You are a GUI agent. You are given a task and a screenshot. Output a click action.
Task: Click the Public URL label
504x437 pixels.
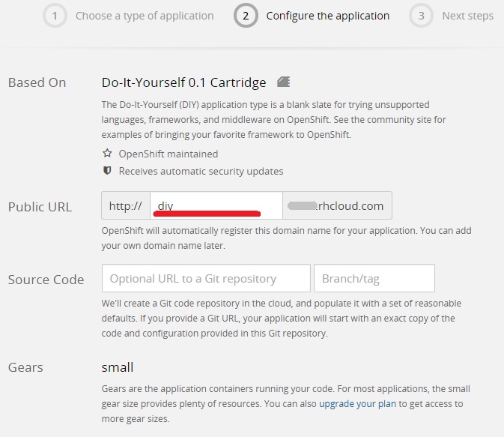(40, 207)
